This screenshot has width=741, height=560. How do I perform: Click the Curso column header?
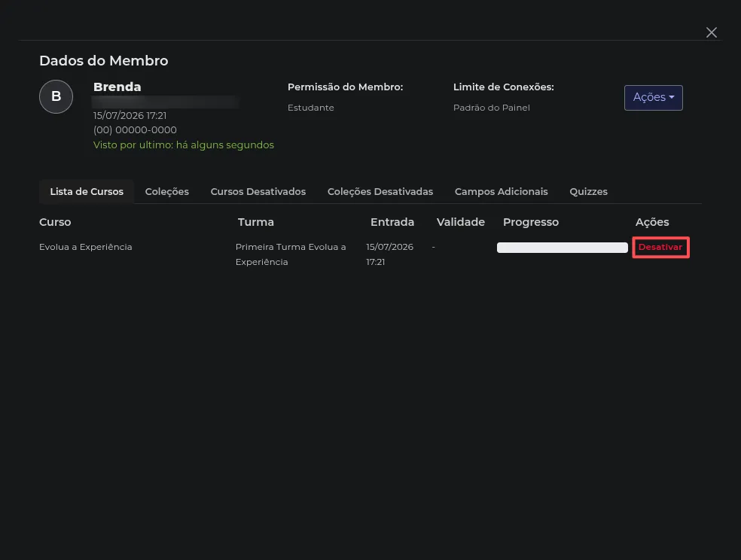55,222
